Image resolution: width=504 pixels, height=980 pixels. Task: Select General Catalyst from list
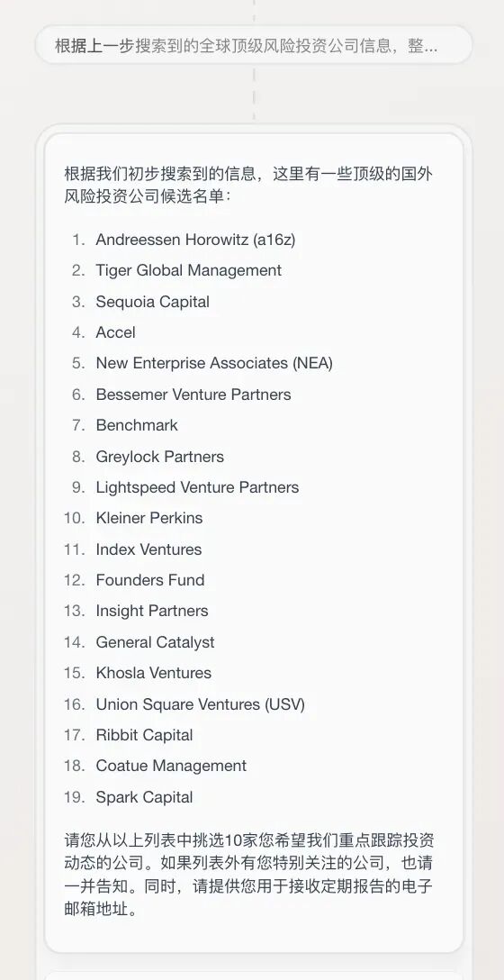[x=155, y=642]
